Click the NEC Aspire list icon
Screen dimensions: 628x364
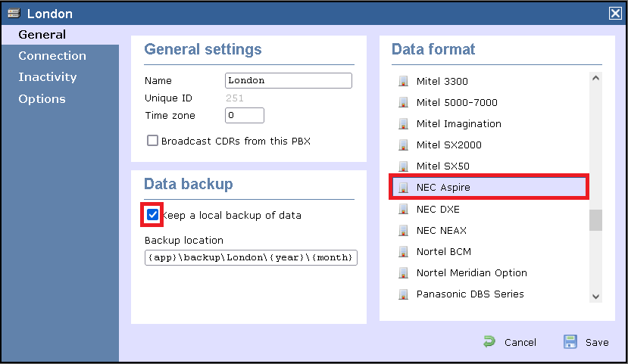(403, 187)
